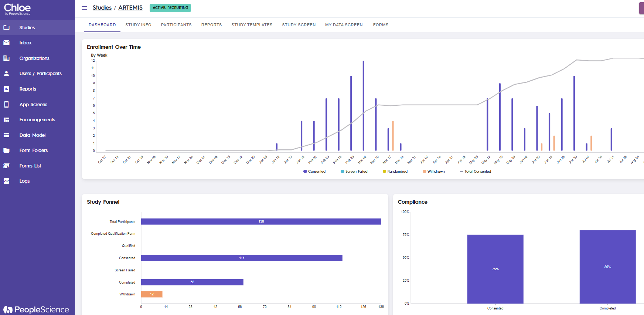Click the Data Model icon

[6, 135]
